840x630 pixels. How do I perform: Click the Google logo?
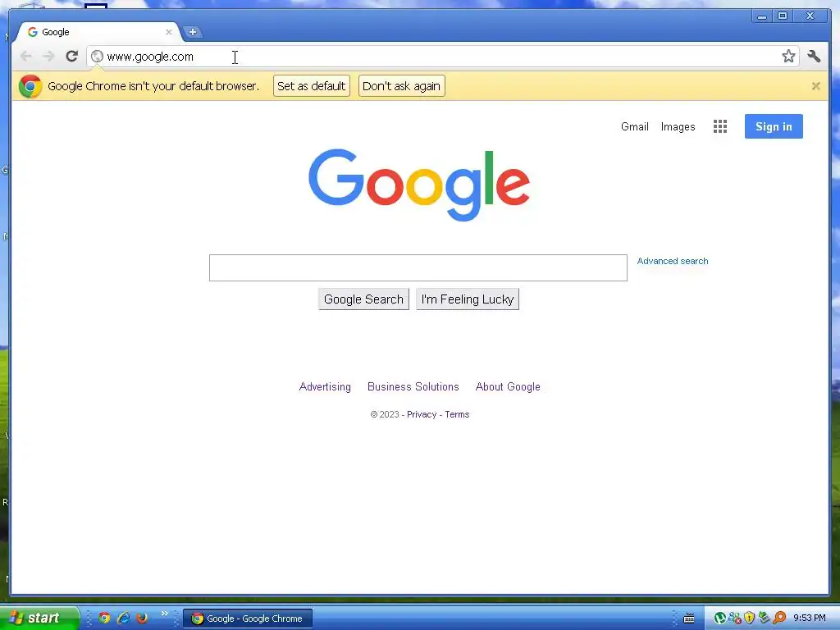click(x=419, y=185)
